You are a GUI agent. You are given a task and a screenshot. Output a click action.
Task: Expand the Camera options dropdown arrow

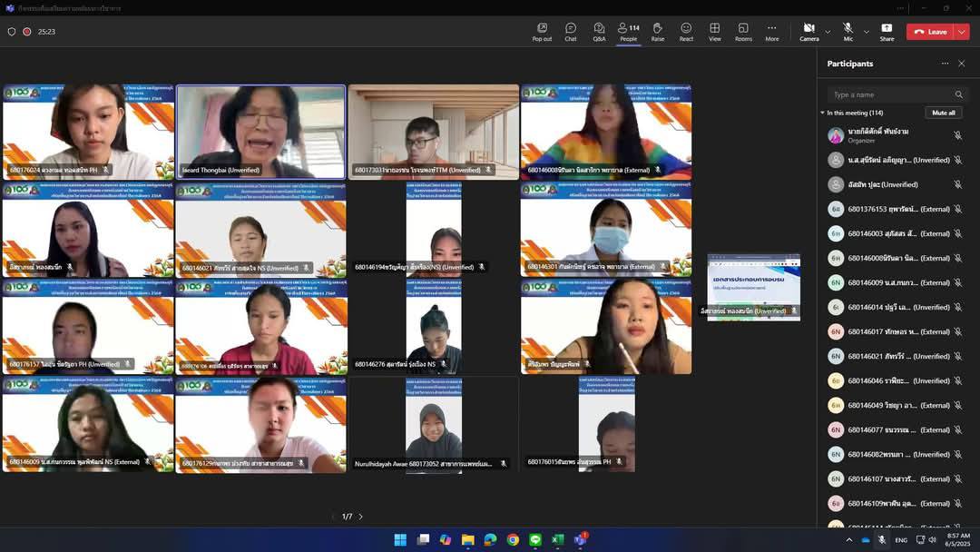pos(828,32)
